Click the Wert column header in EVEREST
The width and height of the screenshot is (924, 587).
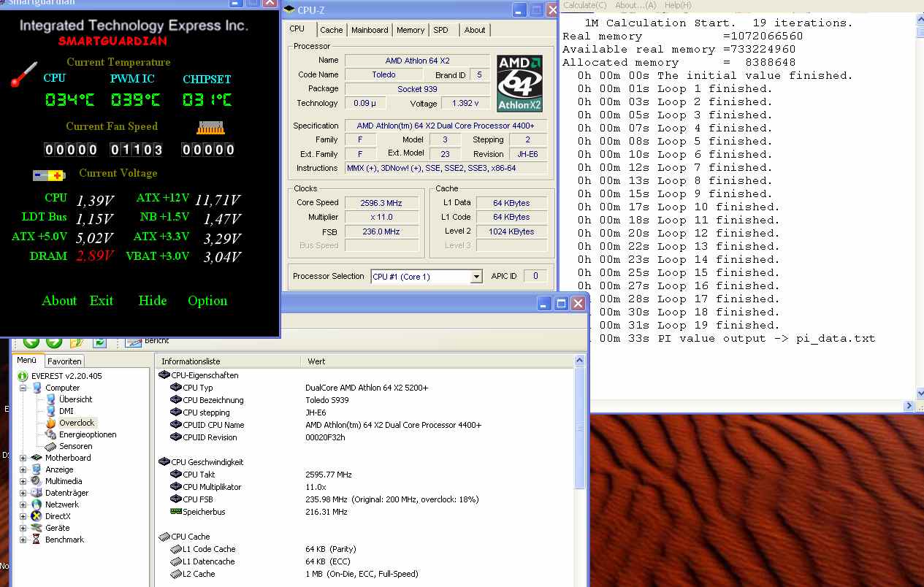437,361
